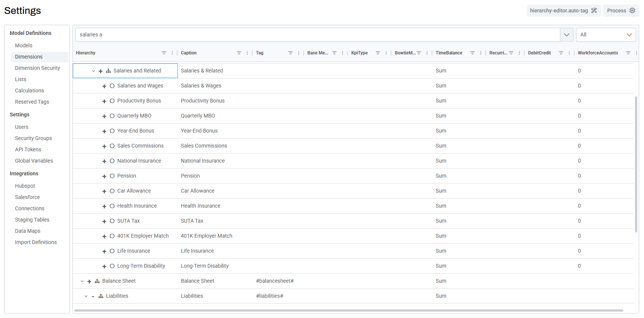This screenshot has height=318, width=644.
Task: Go to Security Groups settings
Action: tap(33, 138)
